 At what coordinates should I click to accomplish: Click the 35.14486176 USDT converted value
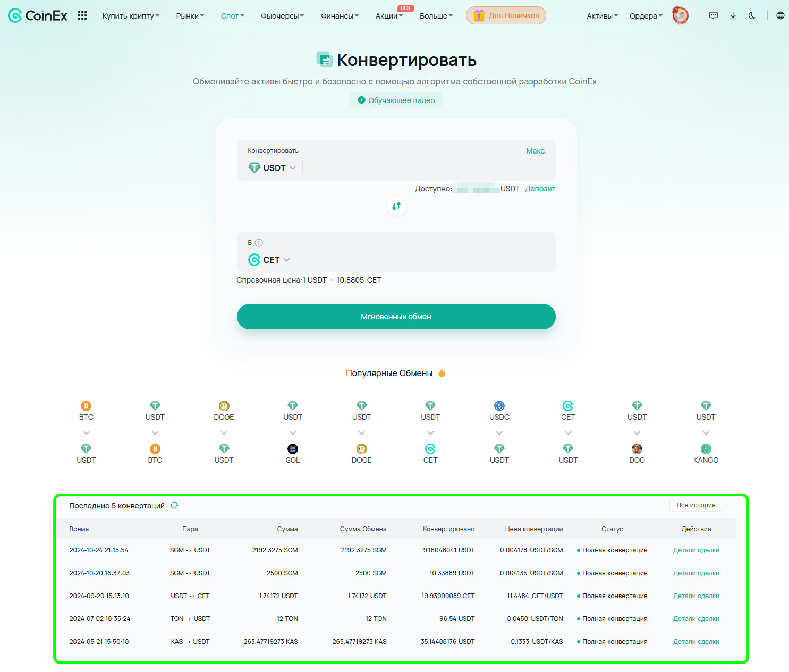(448, 642)
